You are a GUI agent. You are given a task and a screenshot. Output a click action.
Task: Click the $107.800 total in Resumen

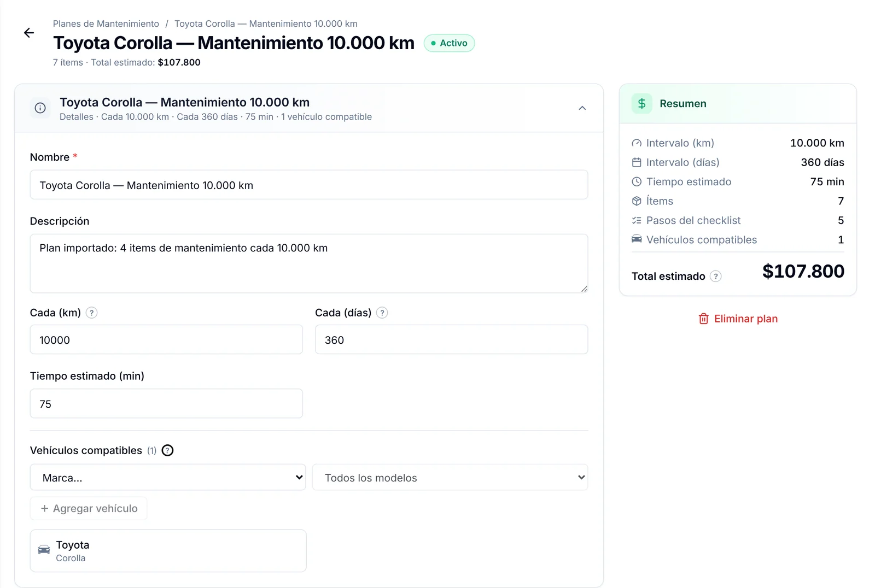[x=803, y=271]
